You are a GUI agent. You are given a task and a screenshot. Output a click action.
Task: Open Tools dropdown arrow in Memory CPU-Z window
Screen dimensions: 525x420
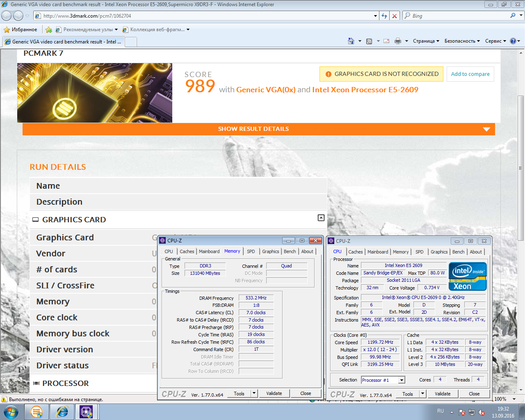click(x=254, y=393)
